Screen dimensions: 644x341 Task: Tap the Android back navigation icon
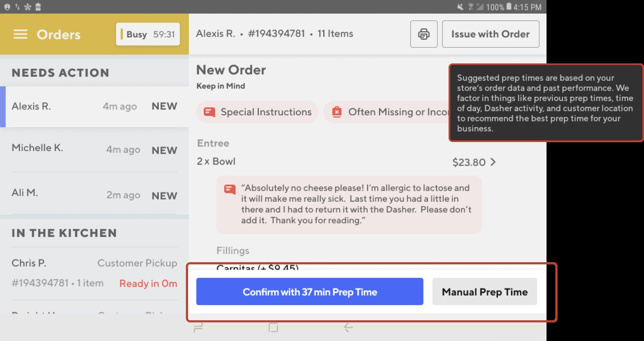[x=348, y=327]
